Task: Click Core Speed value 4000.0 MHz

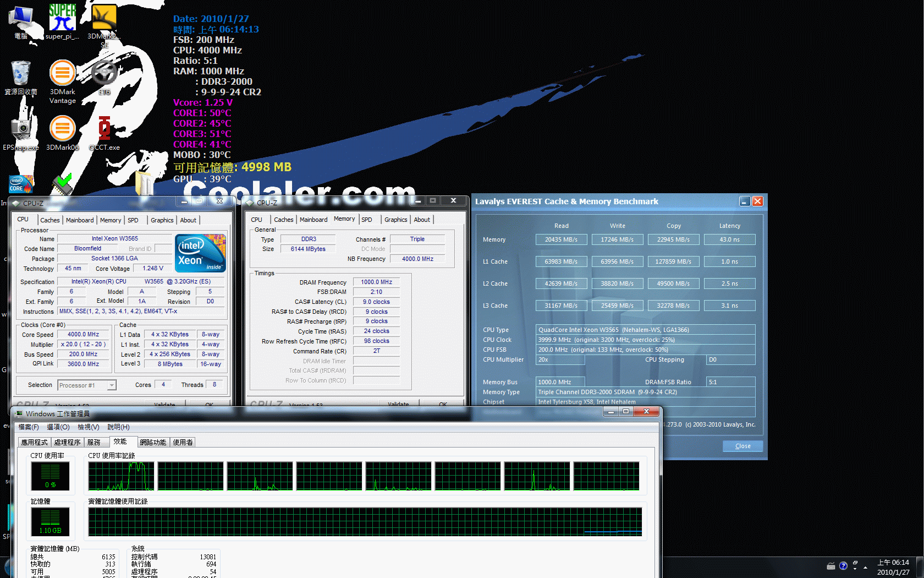Action: pyautogui.click(x=84, y=335)
